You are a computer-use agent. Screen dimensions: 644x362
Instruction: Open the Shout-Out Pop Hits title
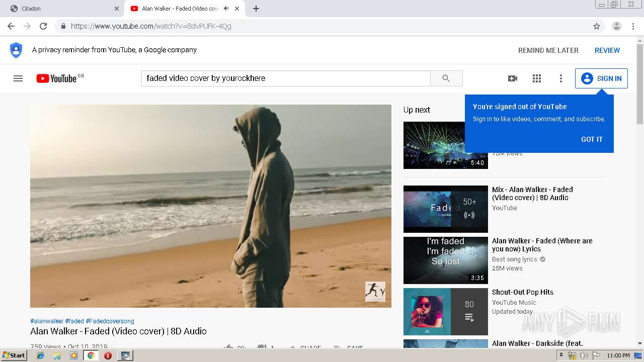pos(523,292)
